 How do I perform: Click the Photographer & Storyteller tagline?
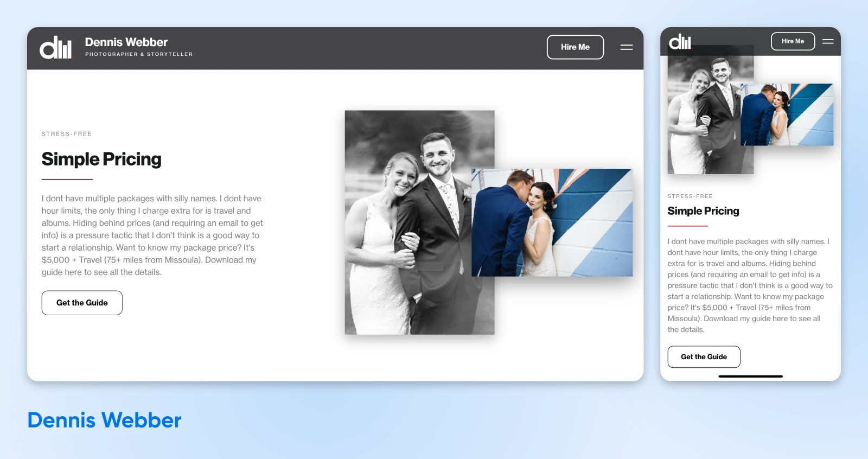(x=139, y=54)
